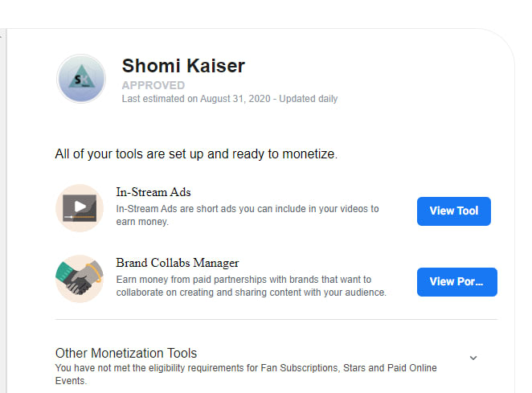Screen dimensions: 532x393
Task: Click the eligibility requirements not met text
Action: (246, 374)
